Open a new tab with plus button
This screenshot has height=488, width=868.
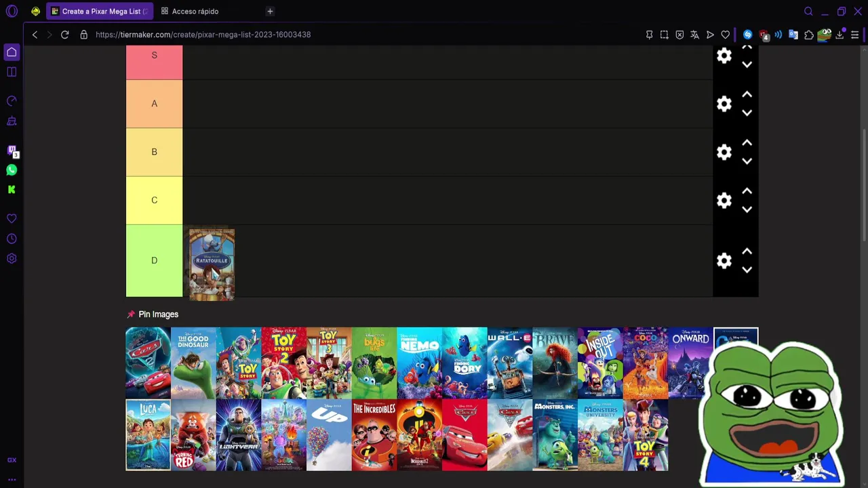(x=270, y=12)
